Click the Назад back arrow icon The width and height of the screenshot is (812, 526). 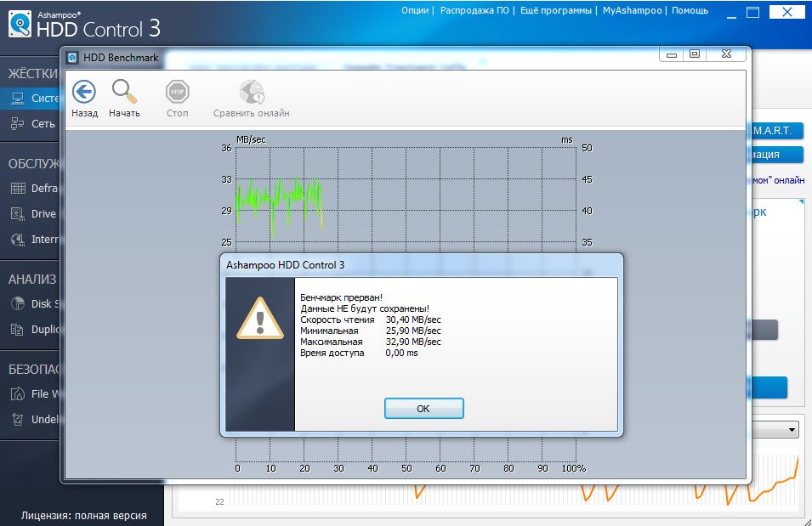point(84,92)
